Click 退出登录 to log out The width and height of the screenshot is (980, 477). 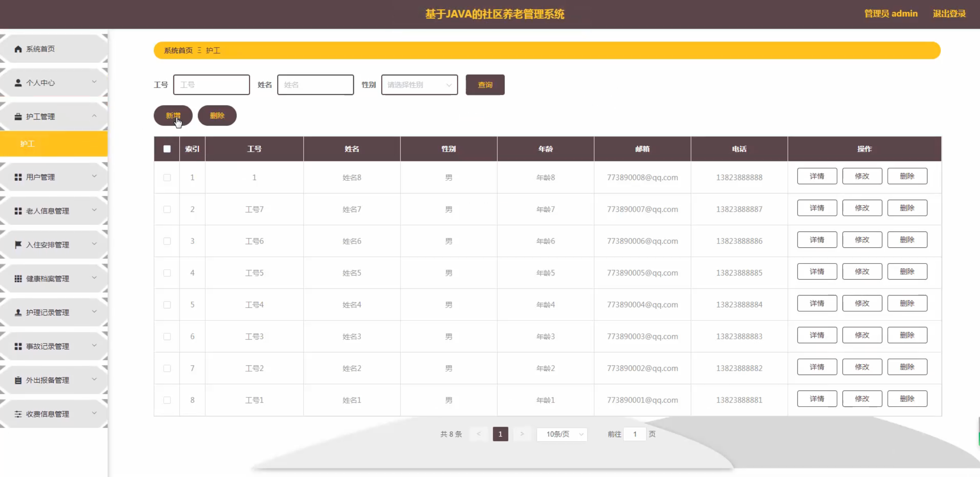[x=949, y=14]
